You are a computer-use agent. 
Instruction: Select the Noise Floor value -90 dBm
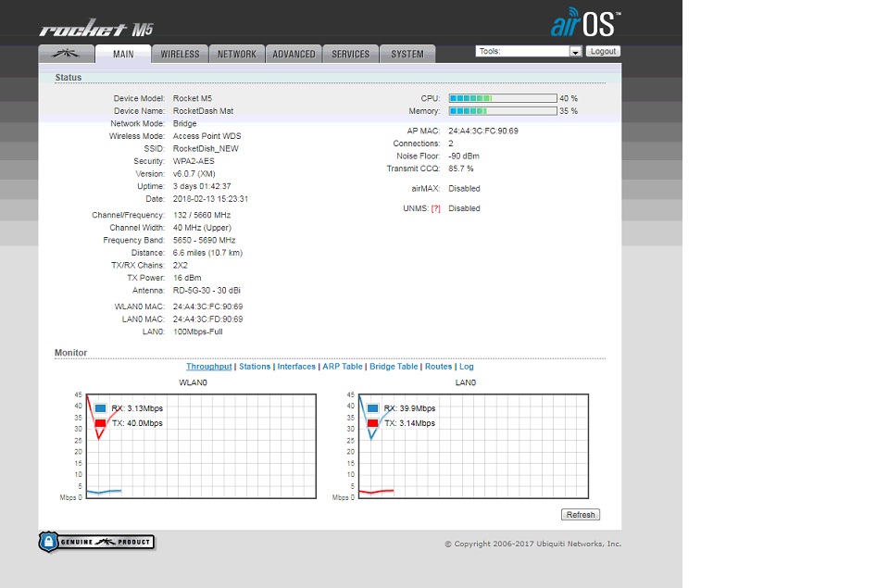point(464,156)
